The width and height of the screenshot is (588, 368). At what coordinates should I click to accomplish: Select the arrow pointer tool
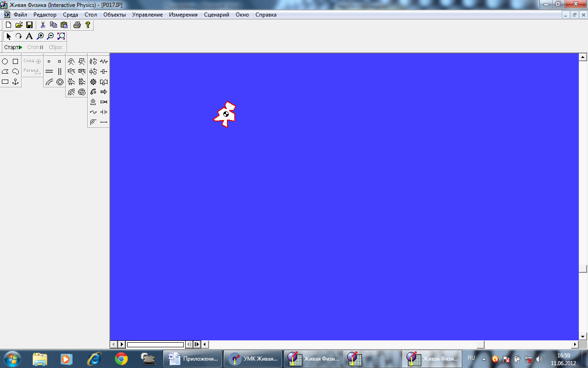(8, 36)
